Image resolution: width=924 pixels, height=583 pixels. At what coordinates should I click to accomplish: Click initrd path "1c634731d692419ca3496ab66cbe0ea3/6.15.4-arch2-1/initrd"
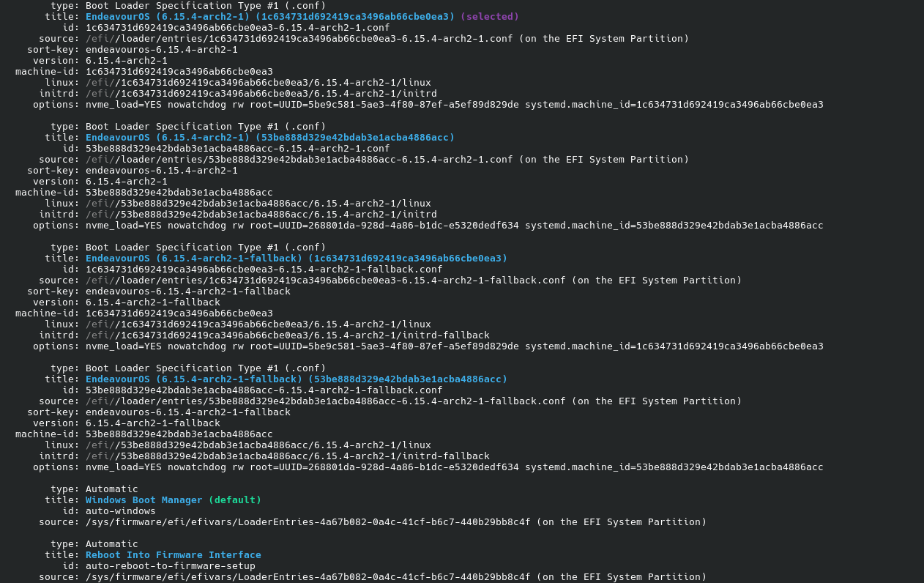[x=261, y=93]
